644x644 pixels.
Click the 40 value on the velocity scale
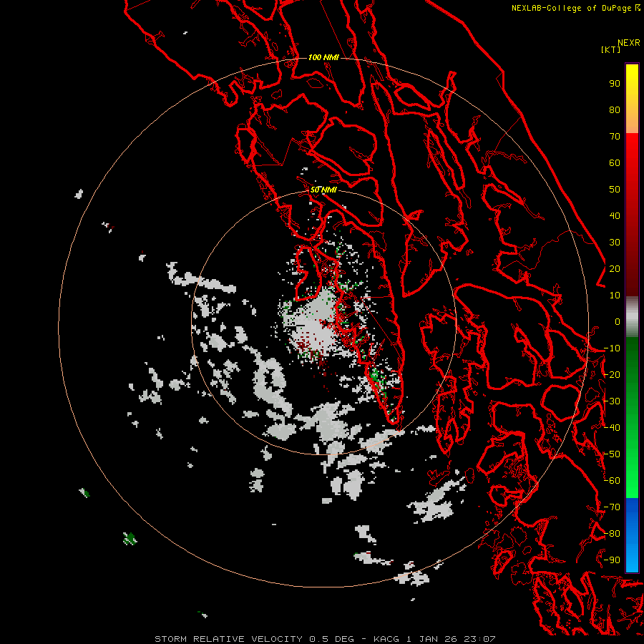[x=615, y=216]
